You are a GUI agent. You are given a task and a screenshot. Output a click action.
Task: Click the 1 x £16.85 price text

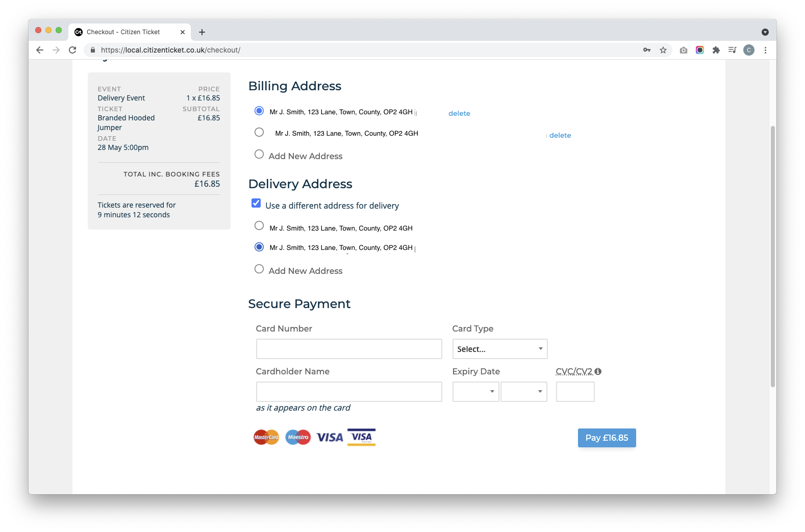[x=203, y=98]
